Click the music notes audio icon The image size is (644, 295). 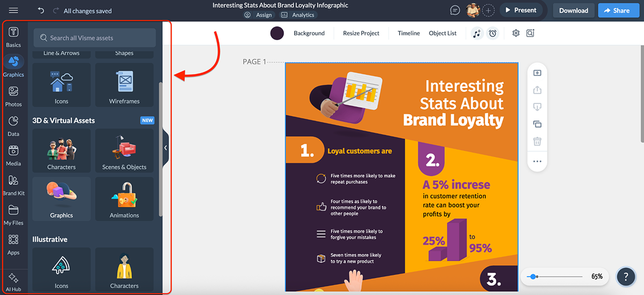pyautogui.click(x=477, y=33)
